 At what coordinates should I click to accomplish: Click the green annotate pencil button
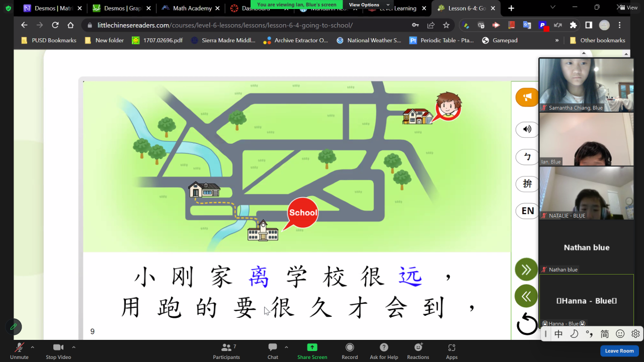point(14,327)
